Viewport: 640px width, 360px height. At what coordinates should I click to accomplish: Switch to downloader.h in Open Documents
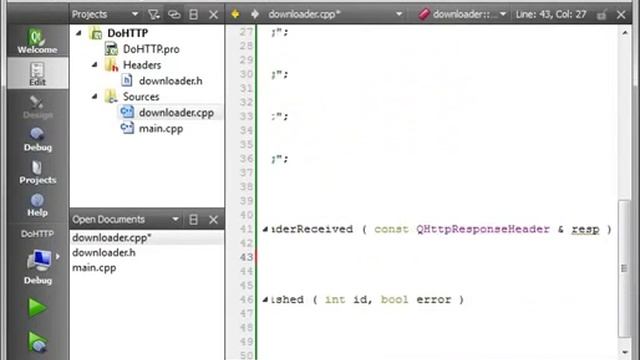coord(104,253)
